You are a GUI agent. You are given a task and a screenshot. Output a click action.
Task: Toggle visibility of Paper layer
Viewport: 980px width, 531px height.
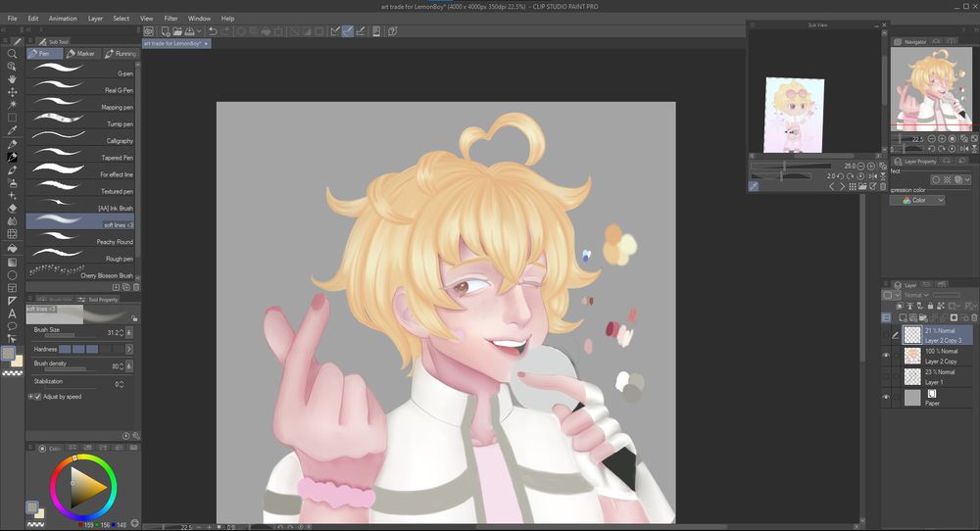pos(886,397)
